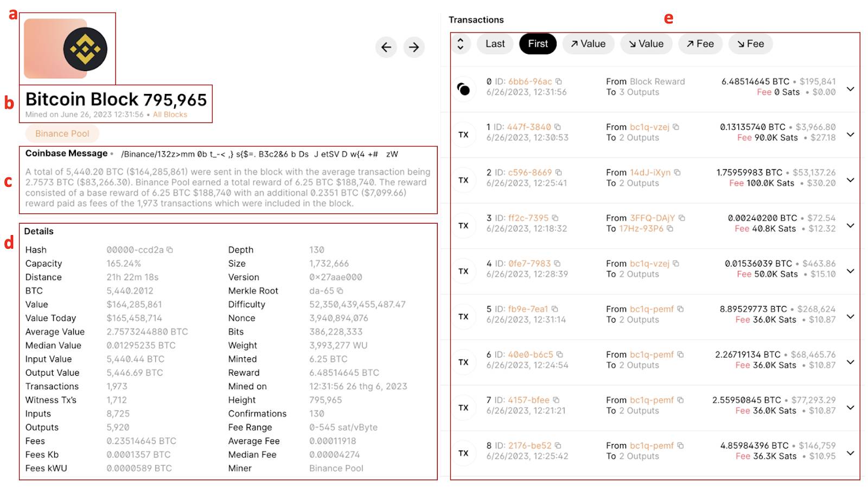Screen dimensions: 868x487
Task: Select Nonce value 3,940,894,076
Action: tap(339, 318)
